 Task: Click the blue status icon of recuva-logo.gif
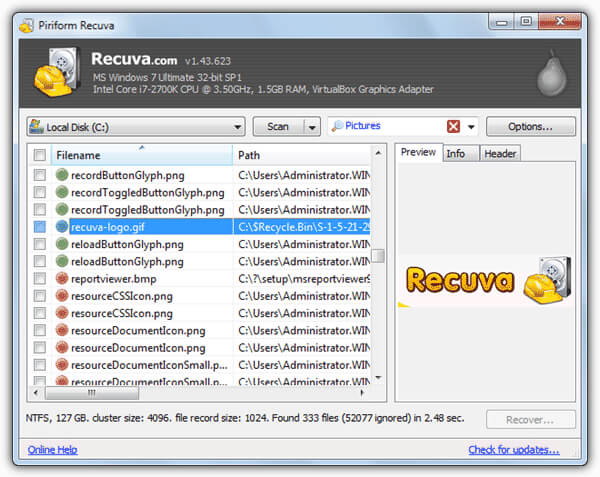pos(62,227)
